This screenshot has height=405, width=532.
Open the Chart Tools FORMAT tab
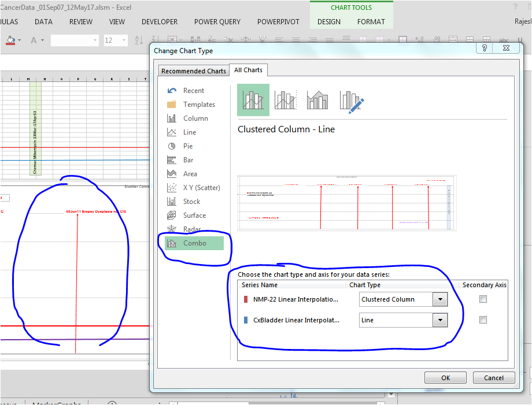[x=371, y=22]
